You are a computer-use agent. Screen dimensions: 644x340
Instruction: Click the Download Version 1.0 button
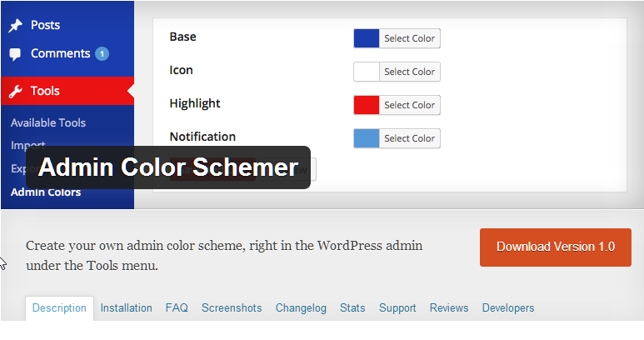(556, 247)
